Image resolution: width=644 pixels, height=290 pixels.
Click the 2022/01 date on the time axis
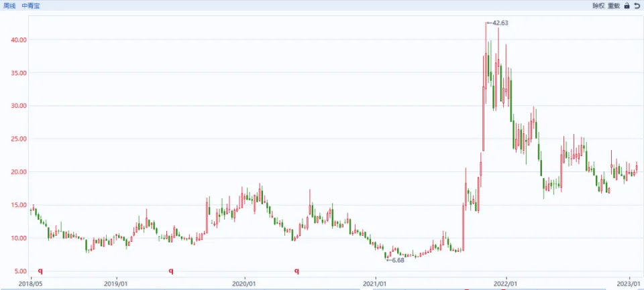tap(506, 283)
